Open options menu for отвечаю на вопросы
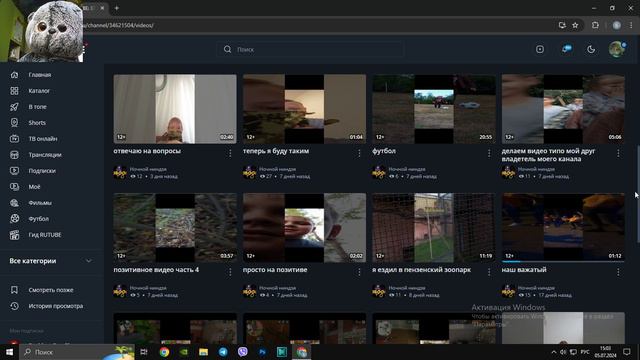 (x=230, y=153)
